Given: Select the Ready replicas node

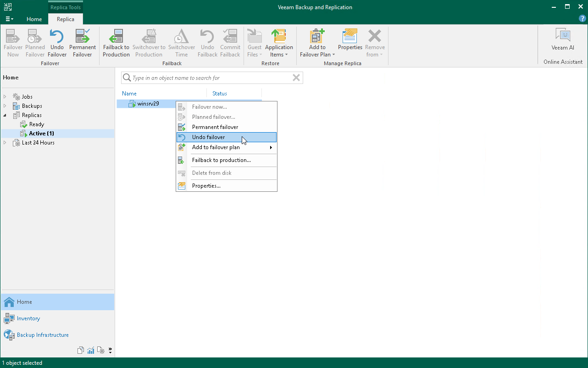Looking at the screenshot, I should 37,124.
